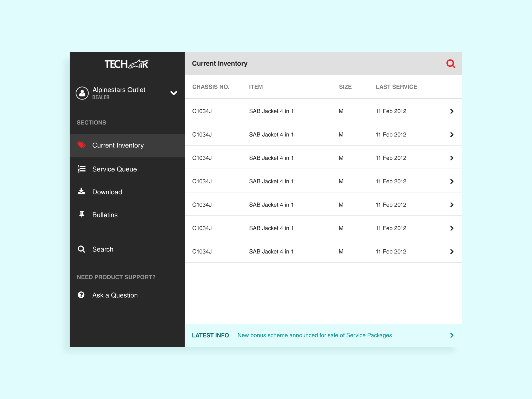
Task: Click the Download tray icon
Action: coord(81,191)
